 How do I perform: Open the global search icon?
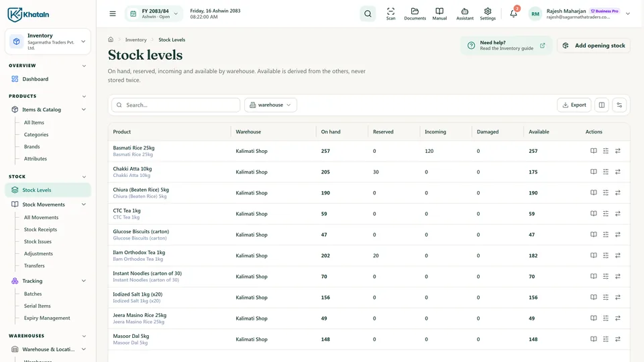(368, 14)
